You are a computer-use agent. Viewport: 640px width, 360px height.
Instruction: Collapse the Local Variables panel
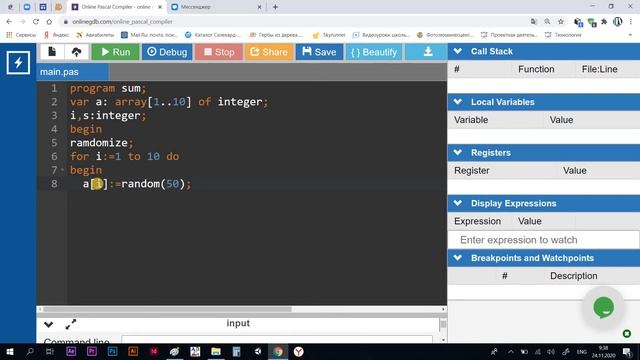coord(458,102)
